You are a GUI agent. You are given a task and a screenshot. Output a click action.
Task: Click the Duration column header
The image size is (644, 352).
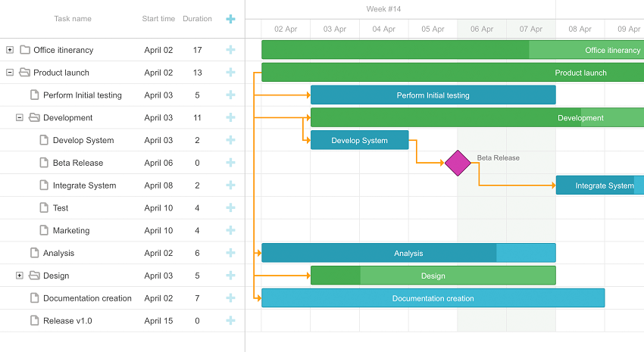197,19
